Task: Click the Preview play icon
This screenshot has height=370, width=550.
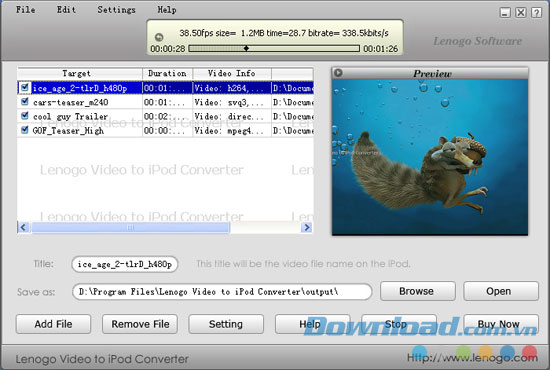Action: (338, 73)
